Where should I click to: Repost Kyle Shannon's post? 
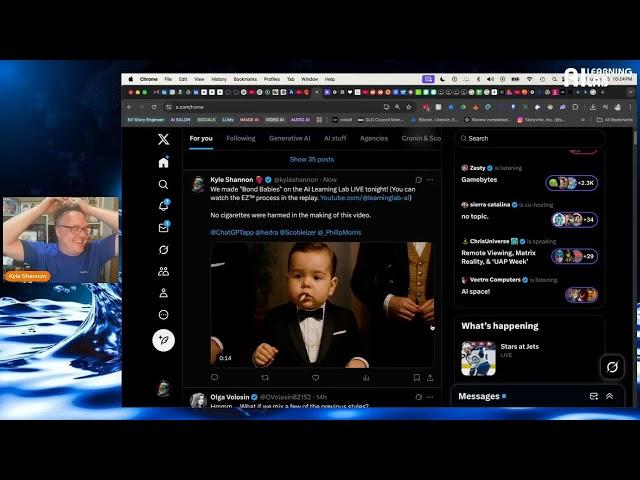[x=265, y=378]
